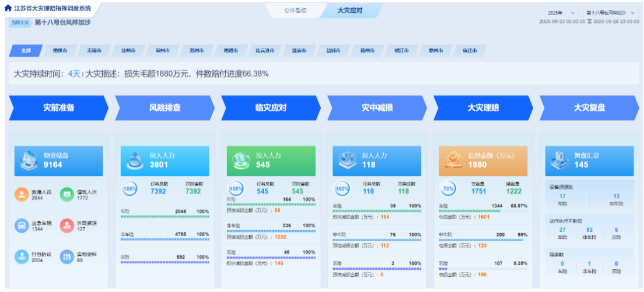This screenshot has width=644, height=292.
Task: Click the 物资储备 warehouse icon
Action: tap(29, 161)
